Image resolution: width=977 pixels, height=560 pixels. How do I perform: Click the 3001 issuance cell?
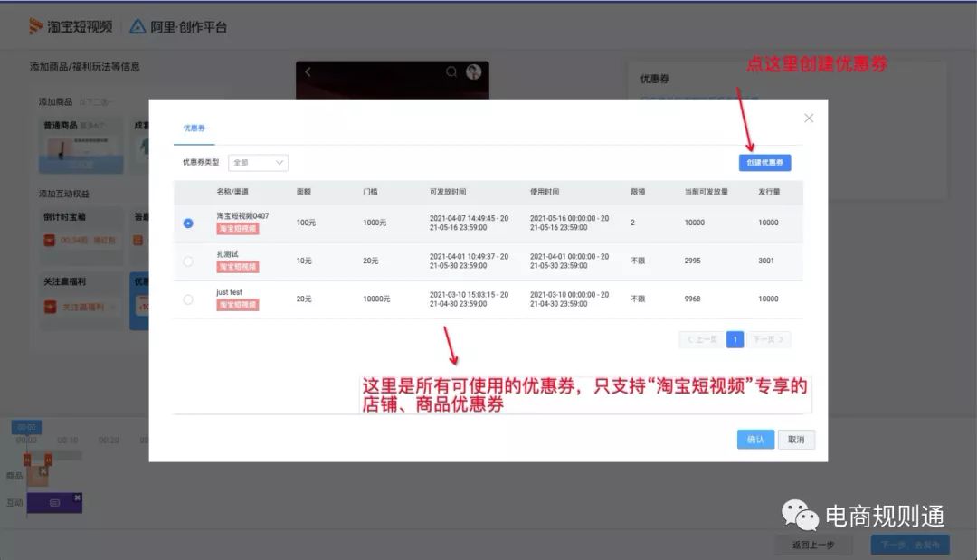pyautogui.click(x=766, y=261)
